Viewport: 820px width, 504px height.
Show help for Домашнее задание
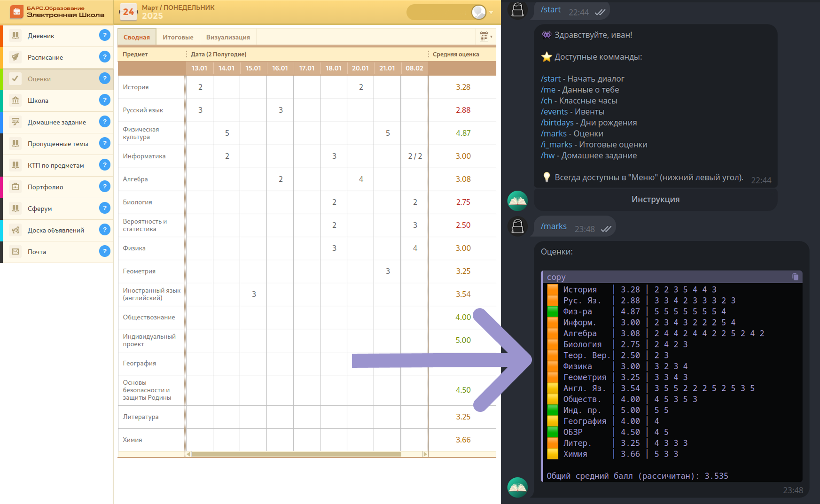pos(105,122)
